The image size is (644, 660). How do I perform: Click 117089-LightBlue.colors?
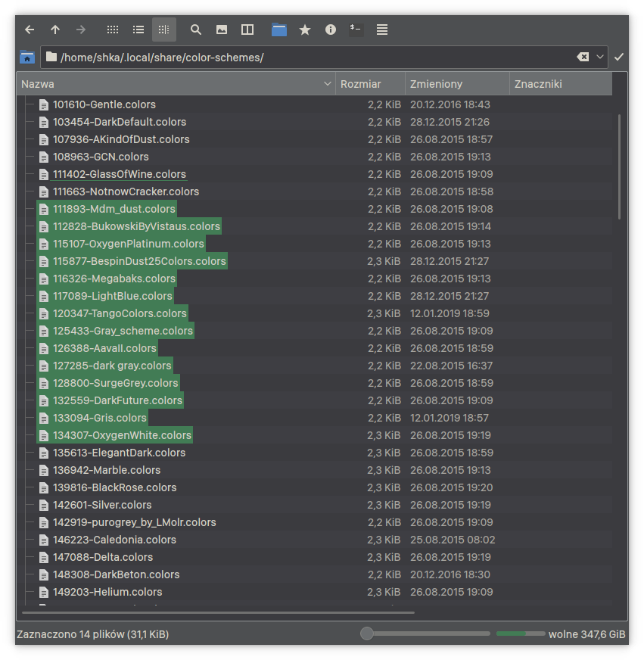[113, 296]
